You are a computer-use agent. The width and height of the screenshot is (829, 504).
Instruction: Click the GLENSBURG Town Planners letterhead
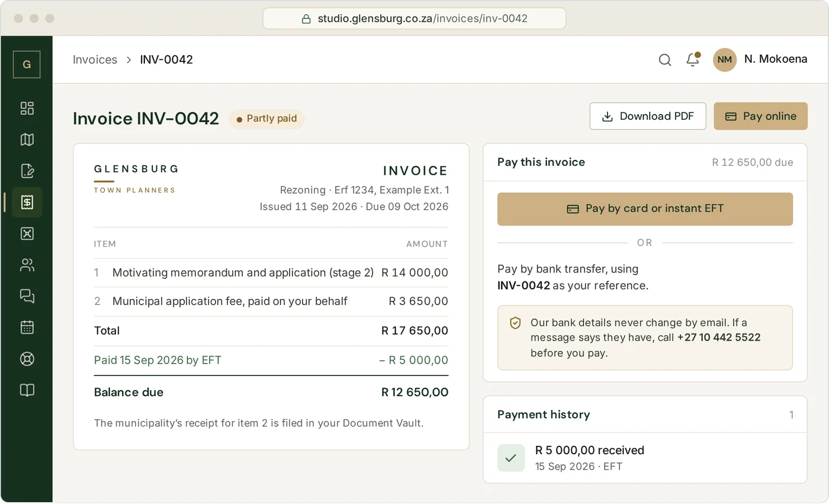136,179
